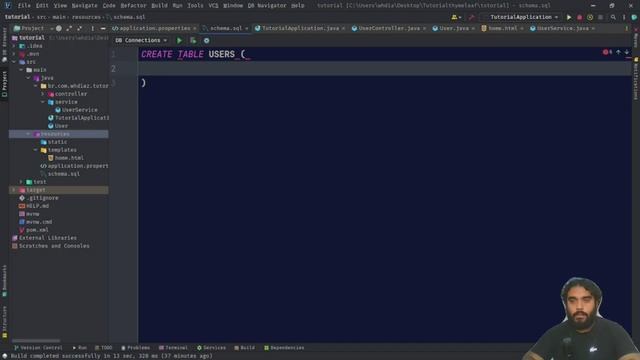This screenshot has width=640, height=360.
Task: Open the File menu
Action: pos(24,6)
